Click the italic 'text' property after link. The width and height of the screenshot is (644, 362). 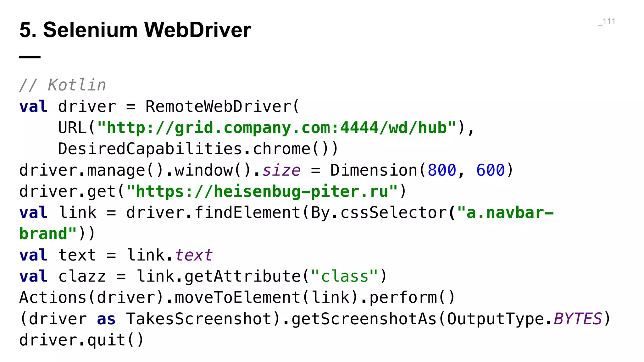(194, 255)
